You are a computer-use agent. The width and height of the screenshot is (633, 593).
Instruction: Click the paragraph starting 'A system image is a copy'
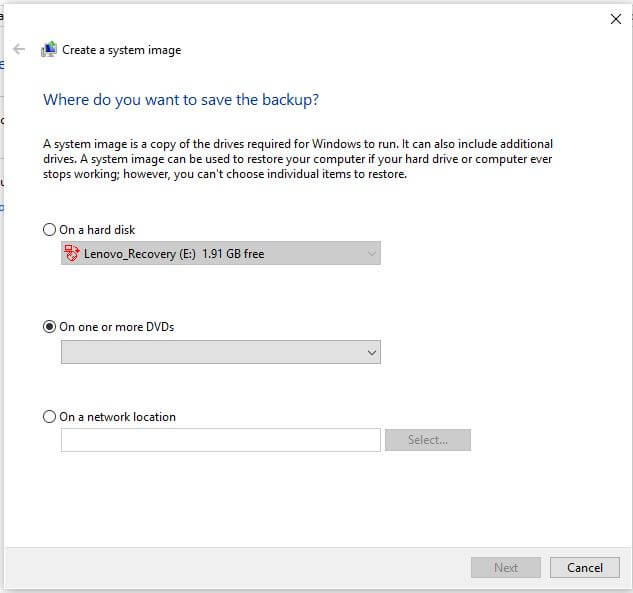[x=298, y=159]
